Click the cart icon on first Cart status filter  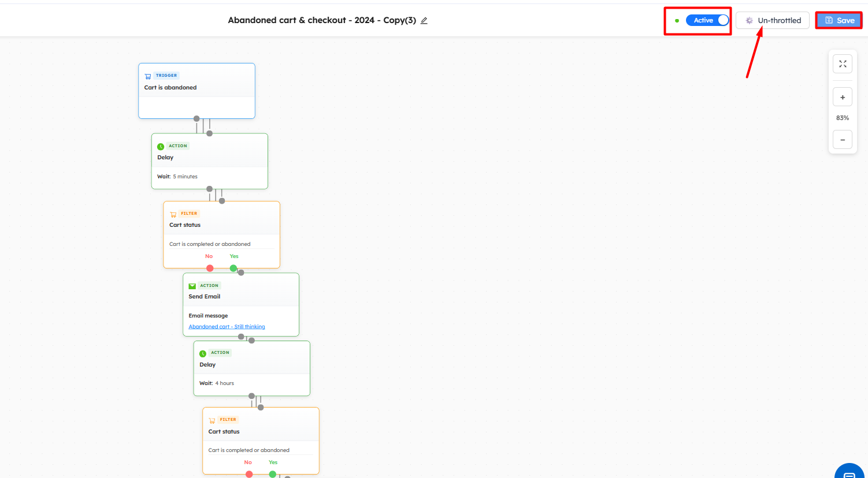pyautogui.click(x=173, y=214)
